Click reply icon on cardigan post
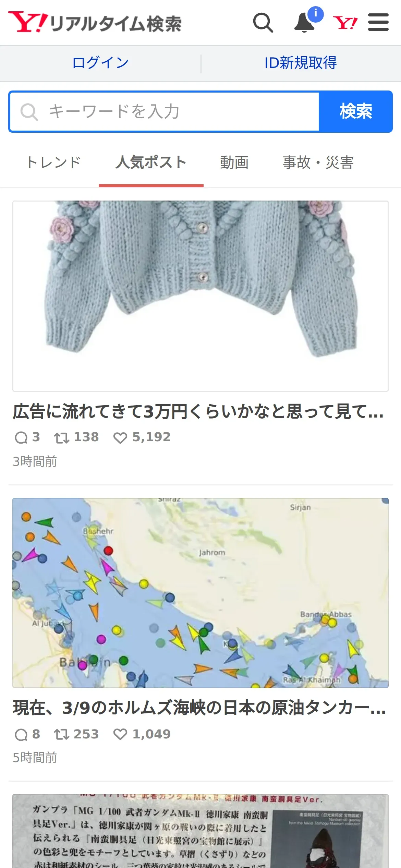 [21, 437]
